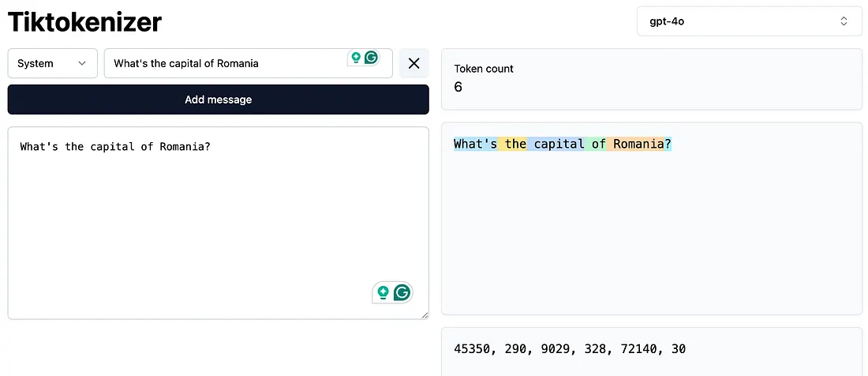868x376 pixels.
Task: Open the gpt-4o model selector dropdown
Action: (x=748, y=21)
